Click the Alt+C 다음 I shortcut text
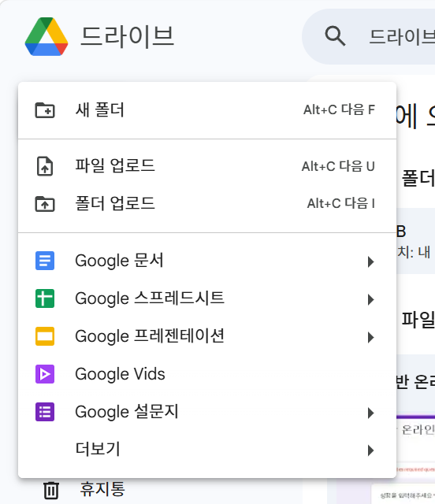 [x=341, y=203]
